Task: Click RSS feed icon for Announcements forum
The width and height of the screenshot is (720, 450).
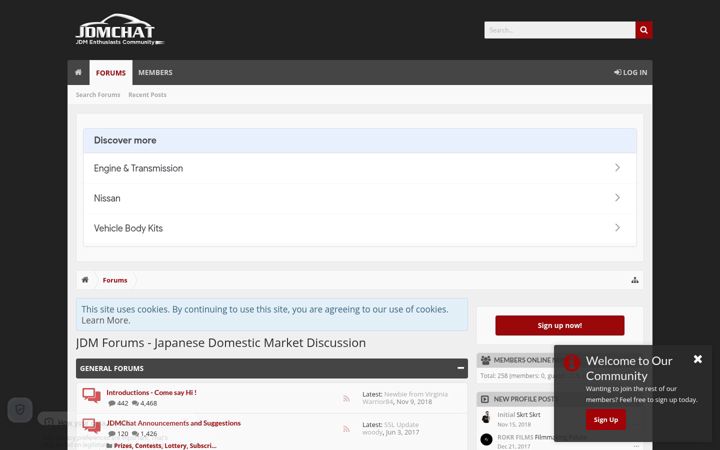Action: point(347,429)
